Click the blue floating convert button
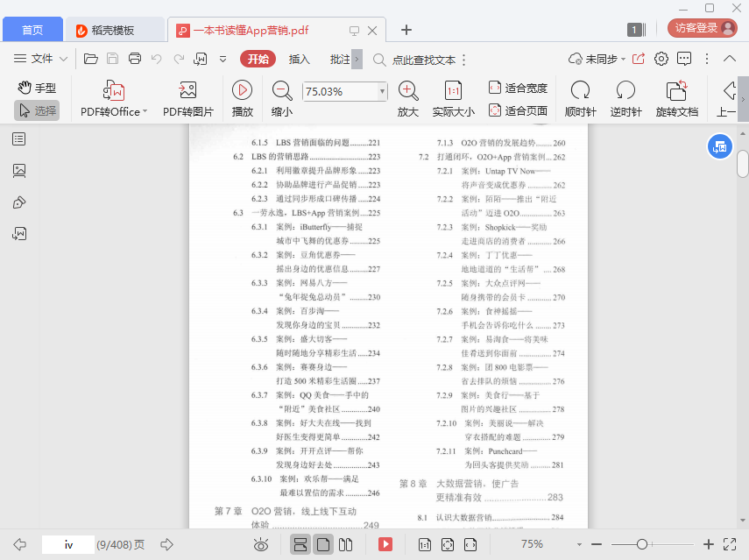749x560 pixels. [720, 146]
